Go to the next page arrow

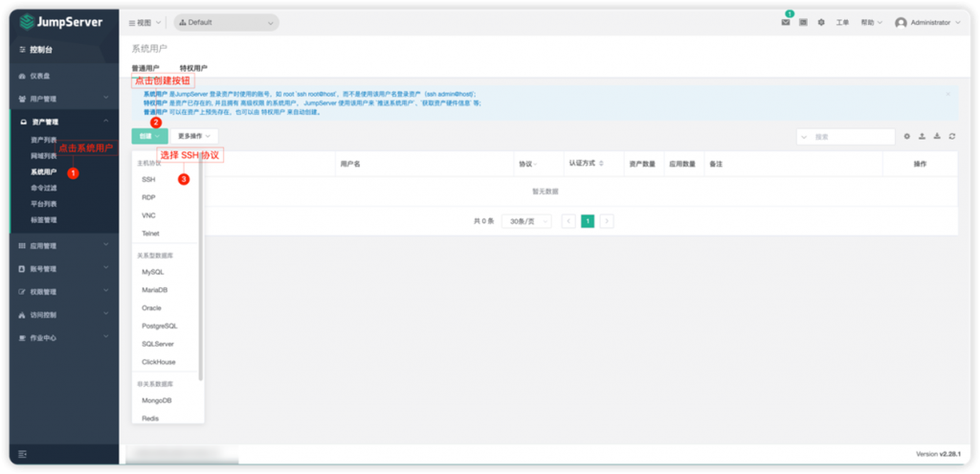coord(606,221)
